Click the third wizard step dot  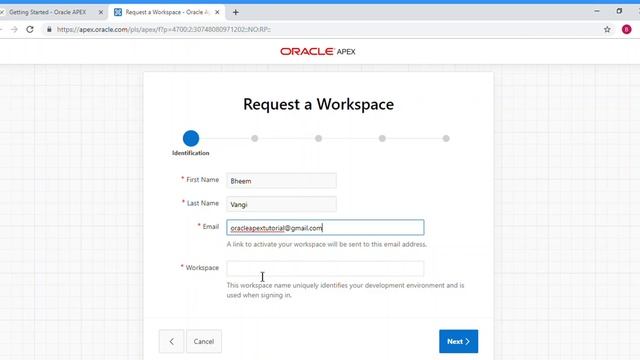tap(318, 138)
